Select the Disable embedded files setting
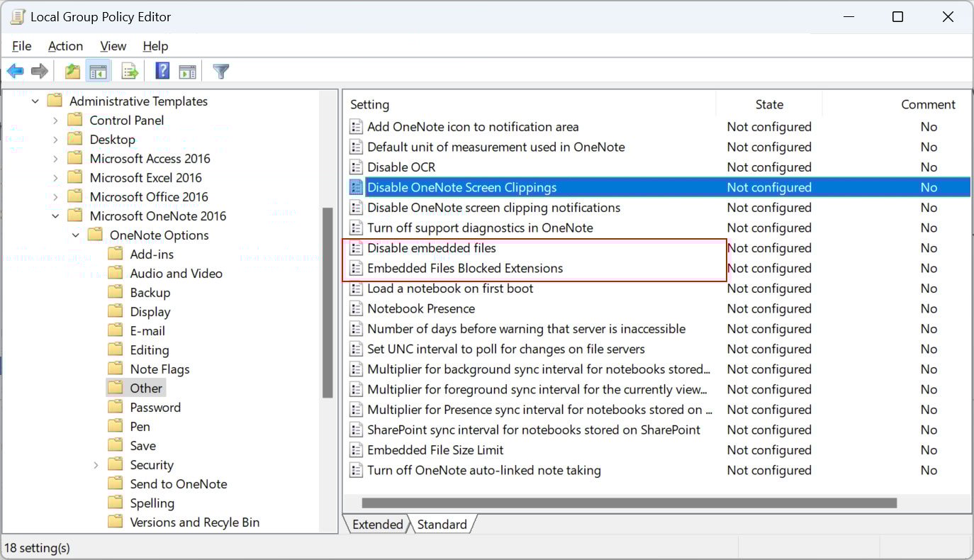This screenshot has height=560, width=974. coord(431,248)
